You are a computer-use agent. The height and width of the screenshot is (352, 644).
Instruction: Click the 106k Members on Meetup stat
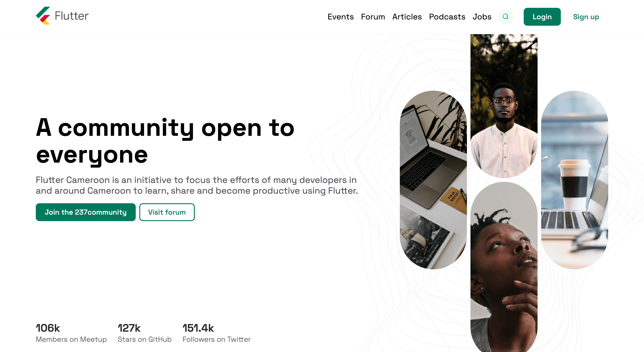pyautogui.click(x=71, y=333)
